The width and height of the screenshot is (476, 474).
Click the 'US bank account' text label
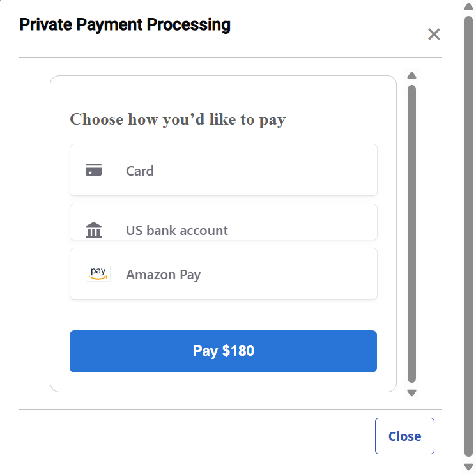click(x=177, y=231)
